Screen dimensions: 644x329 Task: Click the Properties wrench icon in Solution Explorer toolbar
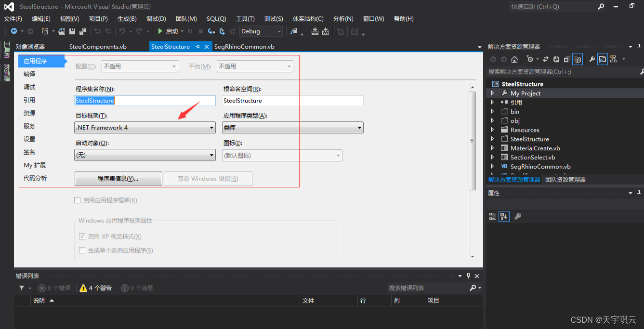click(x=592, y=59)
